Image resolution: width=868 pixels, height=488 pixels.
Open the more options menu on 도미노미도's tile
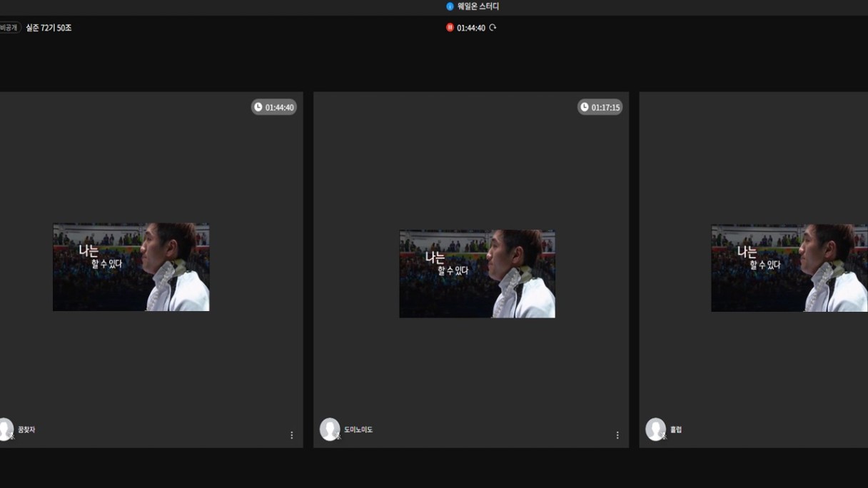[x=617, y=435]
